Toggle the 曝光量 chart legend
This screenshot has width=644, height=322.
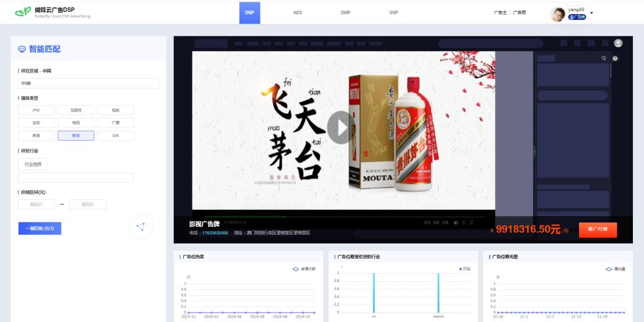(616, 269)
